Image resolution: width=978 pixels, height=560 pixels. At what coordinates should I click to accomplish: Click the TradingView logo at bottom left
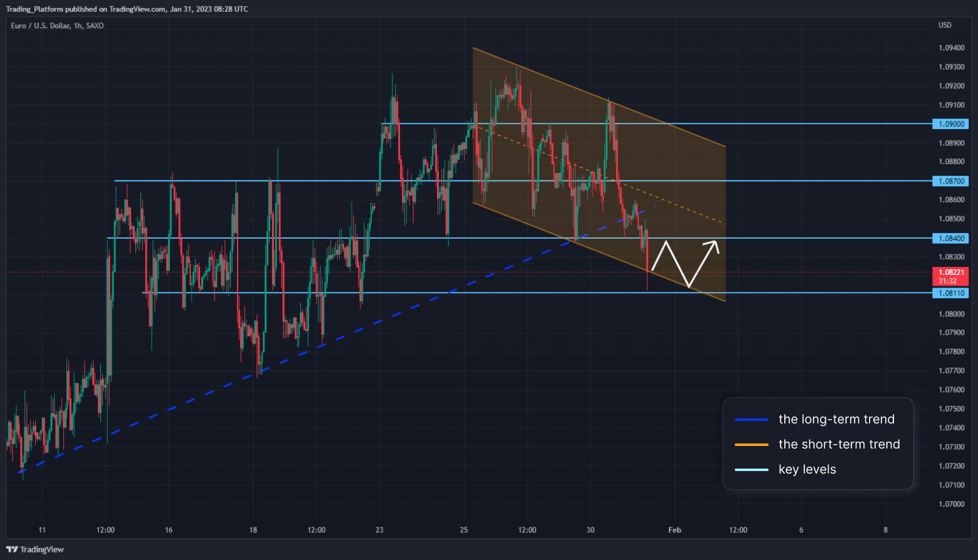pyautogui.click(x=35, y=549)
